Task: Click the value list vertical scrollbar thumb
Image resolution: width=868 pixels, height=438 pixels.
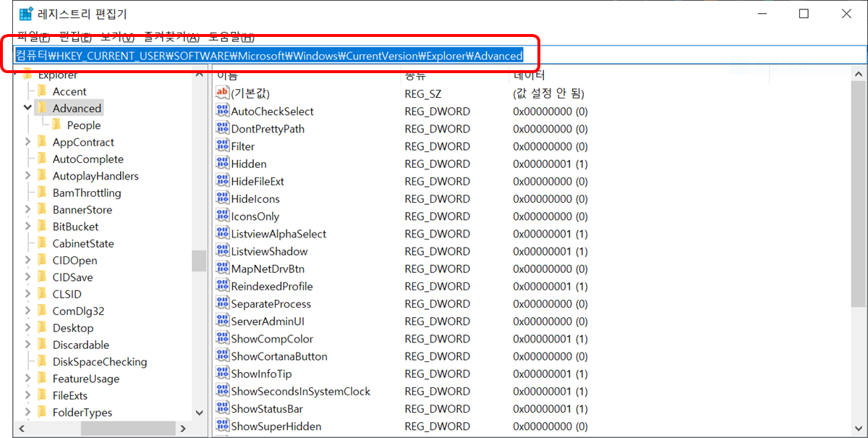Action: point(859,193)
